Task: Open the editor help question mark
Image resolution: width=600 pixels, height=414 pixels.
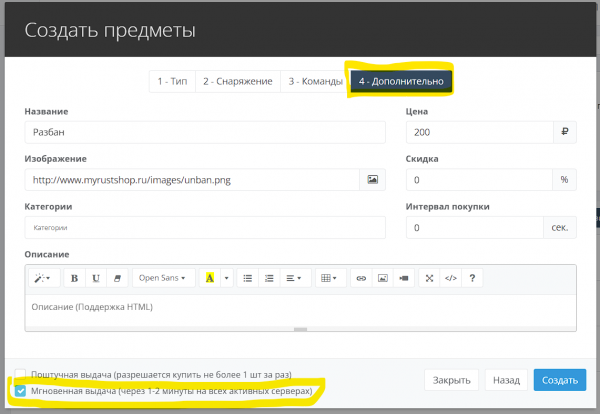Action: pos(472,278)
